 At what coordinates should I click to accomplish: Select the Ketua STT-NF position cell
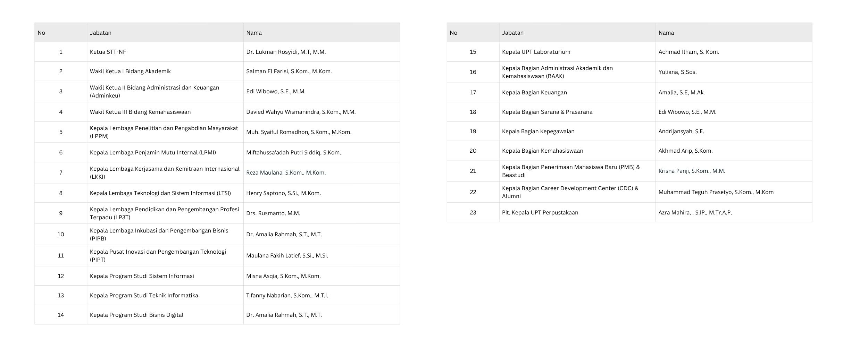[108, 52]
